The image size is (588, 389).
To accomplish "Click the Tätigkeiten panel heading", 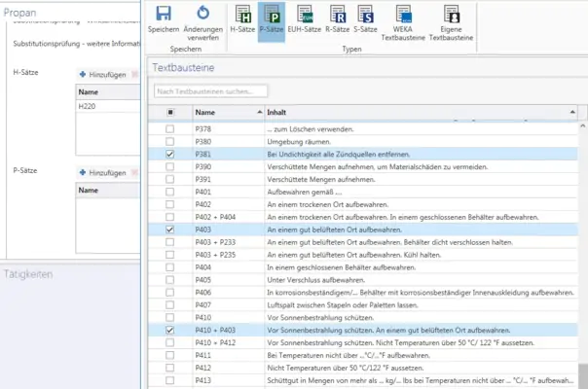I will tap(28, 274).
